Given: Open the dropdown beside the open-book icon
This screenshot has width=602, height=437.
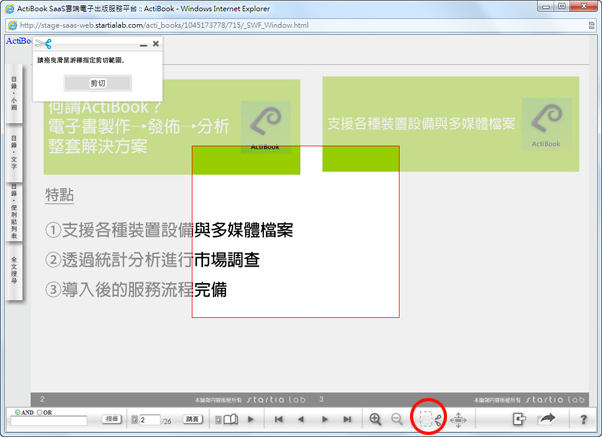Looking at the screenshot, I should [218, 420].
